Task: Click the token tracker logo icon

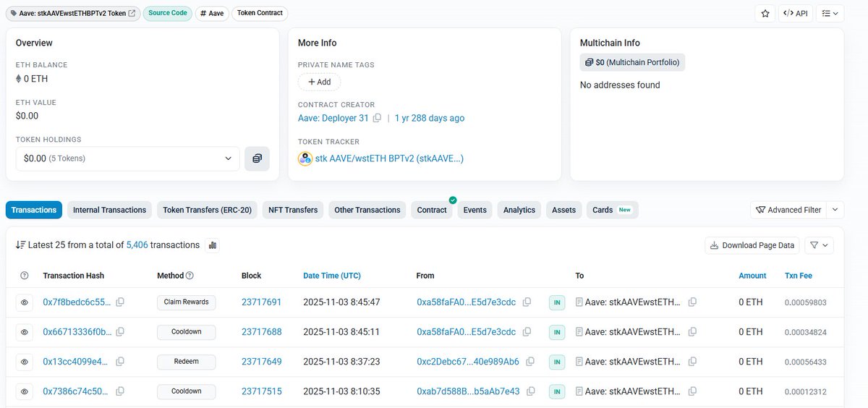Action: pos(305,158)
